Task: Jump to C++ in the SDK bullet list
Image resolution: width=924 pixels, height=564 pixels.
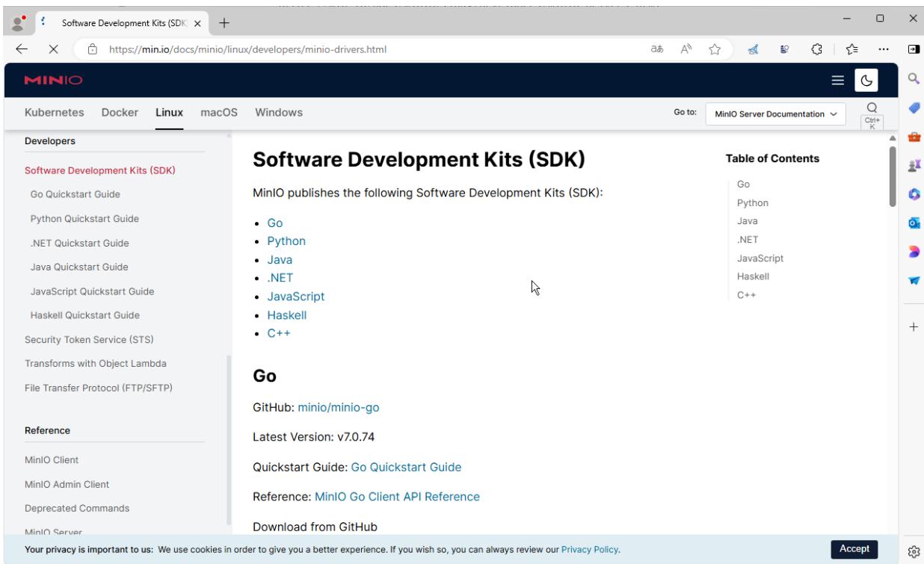Action: 279,333
